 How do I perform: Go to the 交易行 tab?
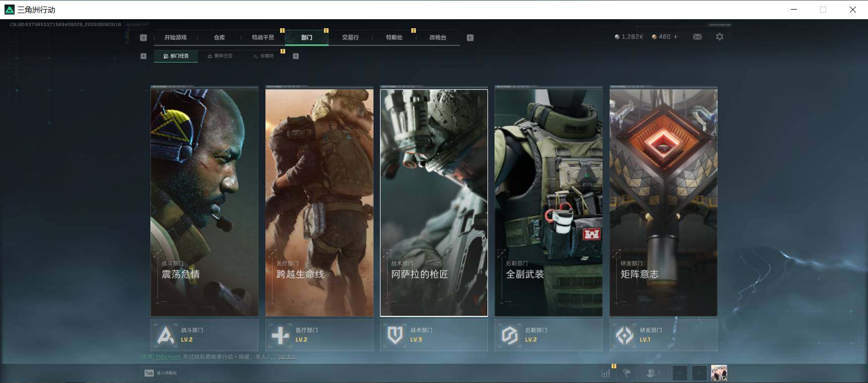(x=350, y=37)
